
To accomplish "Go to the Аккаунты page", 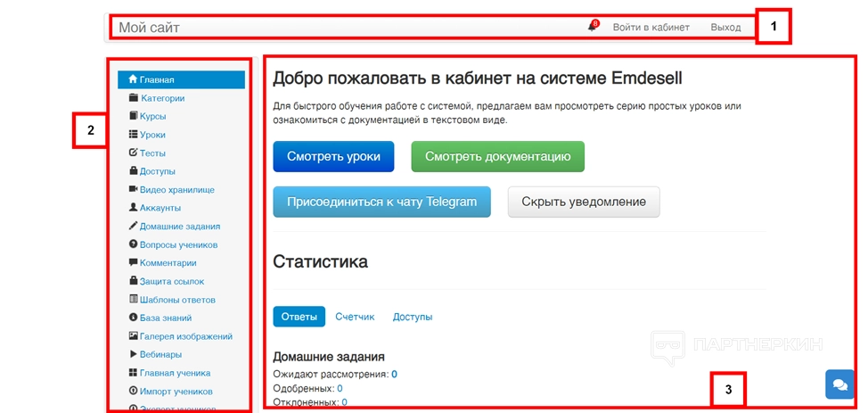I will [160, 208].
